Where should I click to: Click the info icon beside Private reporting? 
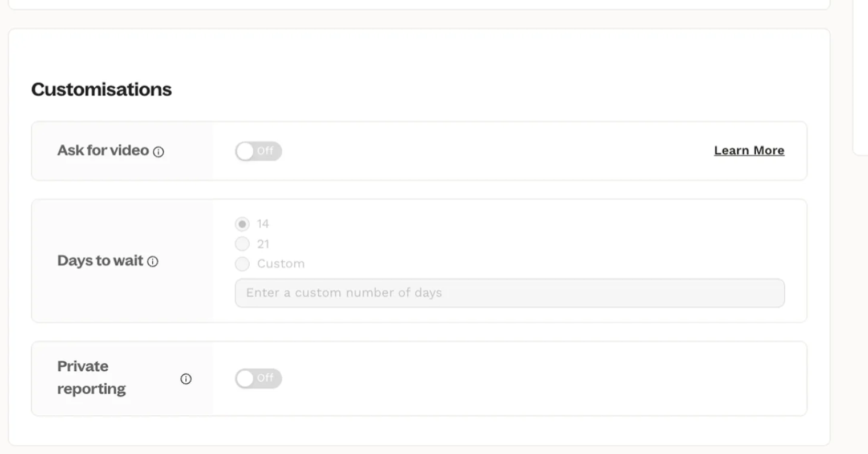click(x=186, y=379)
